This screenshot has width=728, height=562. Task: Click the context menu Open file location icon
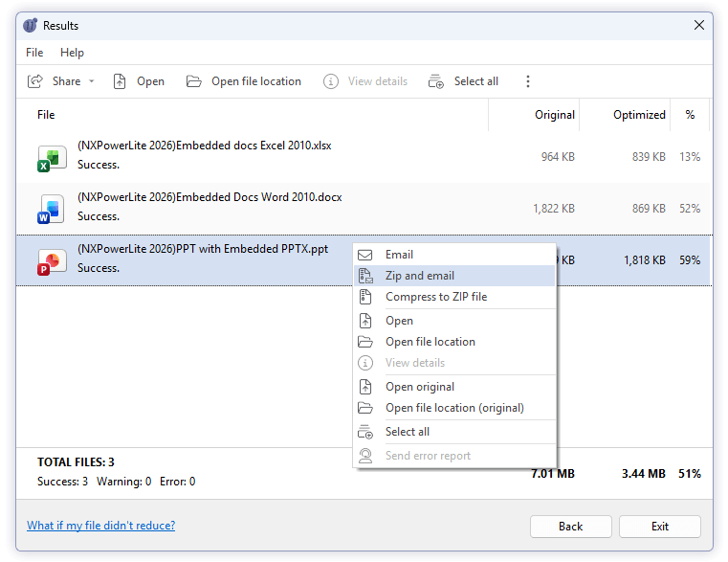364,342
